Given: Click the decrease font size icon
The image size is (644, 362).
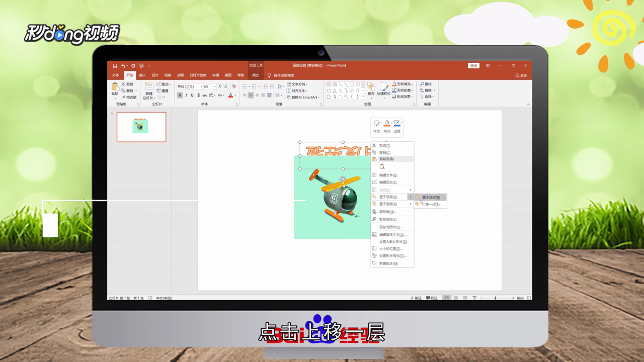Looking at the screenshot, I should click(x=226, y=86).
